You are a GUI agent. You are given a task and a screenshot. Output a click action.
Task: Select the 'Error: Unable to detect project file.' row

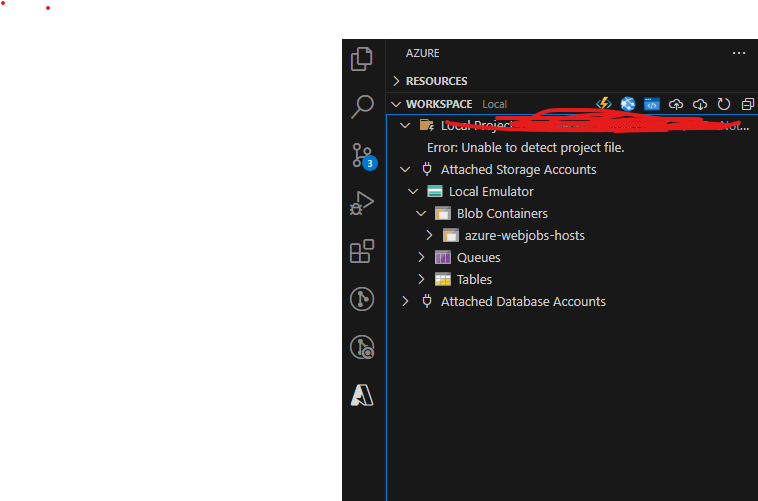click(x=572, y=147)
